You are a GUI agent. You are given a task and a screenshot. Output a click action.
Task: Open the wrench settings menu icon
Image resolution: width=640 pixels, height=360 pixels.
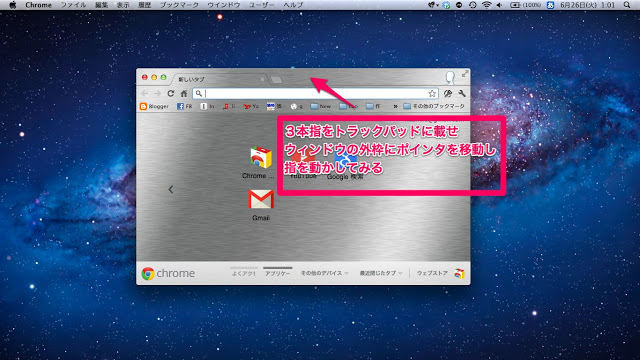click(x=462, y=93)
